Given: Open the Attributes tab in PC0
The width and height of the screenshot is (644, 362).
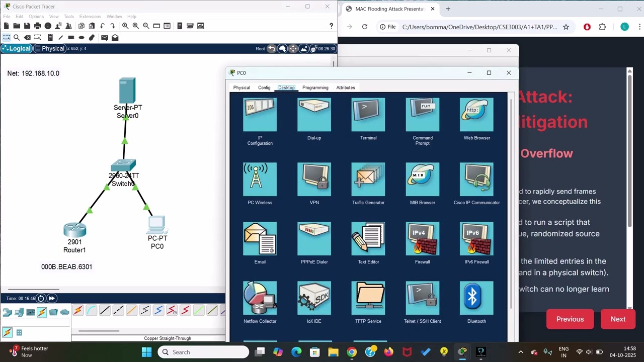Looking at the screenshot, I should click(x=346, y=87).
